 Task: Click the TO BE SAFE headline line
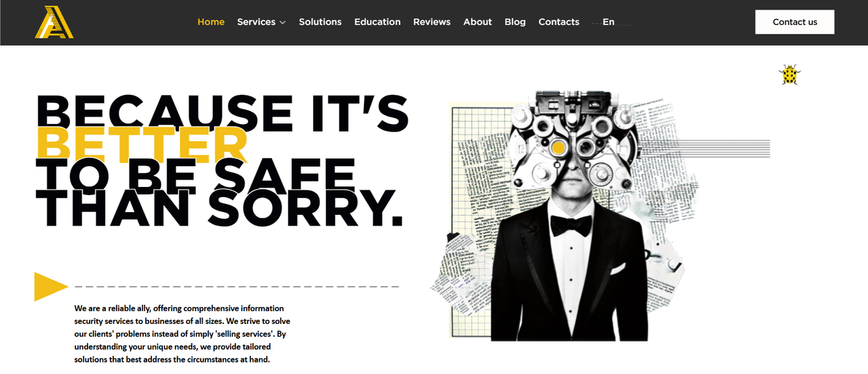coord(195,175)
